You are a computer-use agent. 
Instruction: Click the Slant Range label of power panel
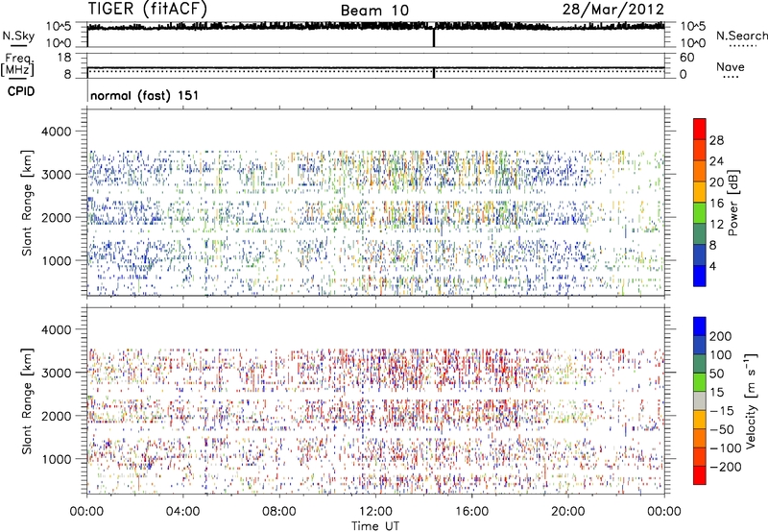(27, 203)
